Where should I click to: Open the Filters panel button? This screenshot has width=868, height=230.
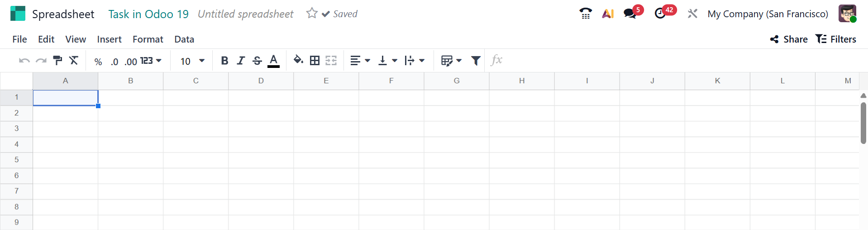(x=836, y=39)
